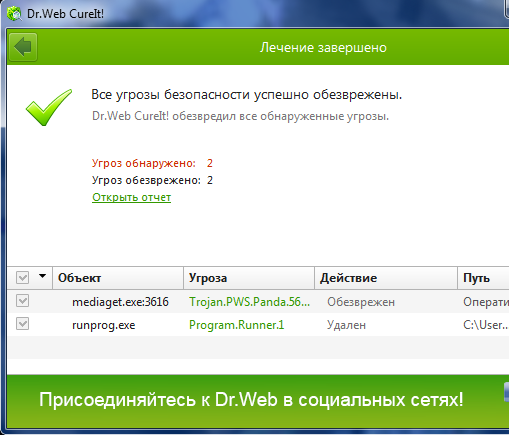The width and height of the screenshot is (509, 435).
Task: Sort by the 'Угроза' column header
Action: tap(249, 278)
